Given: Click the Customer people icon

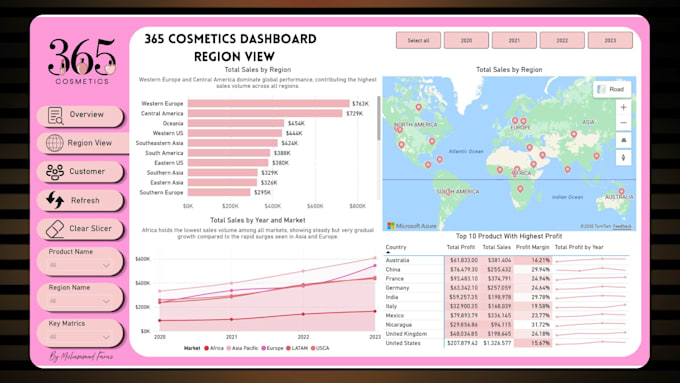Looking at the screenshot, I should [x=55, y=172].
